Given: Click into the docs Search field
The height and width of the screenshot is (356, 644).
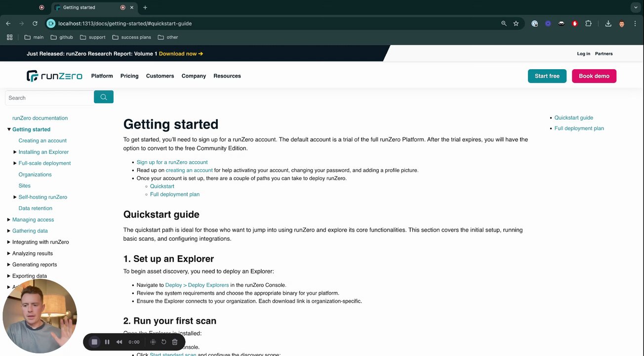Looking at the screenshot, I should pos(49,98).
